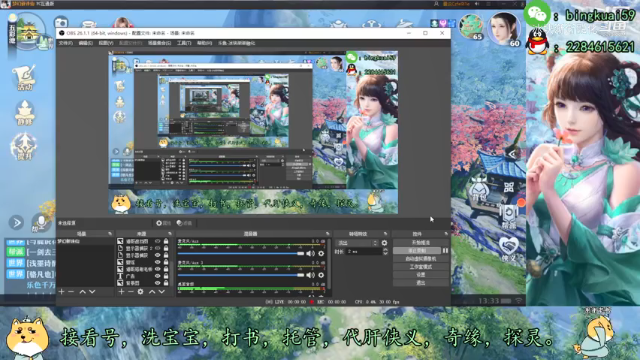Click the level 65 pet avatar

pyautogui.click(x=472, y=27)
